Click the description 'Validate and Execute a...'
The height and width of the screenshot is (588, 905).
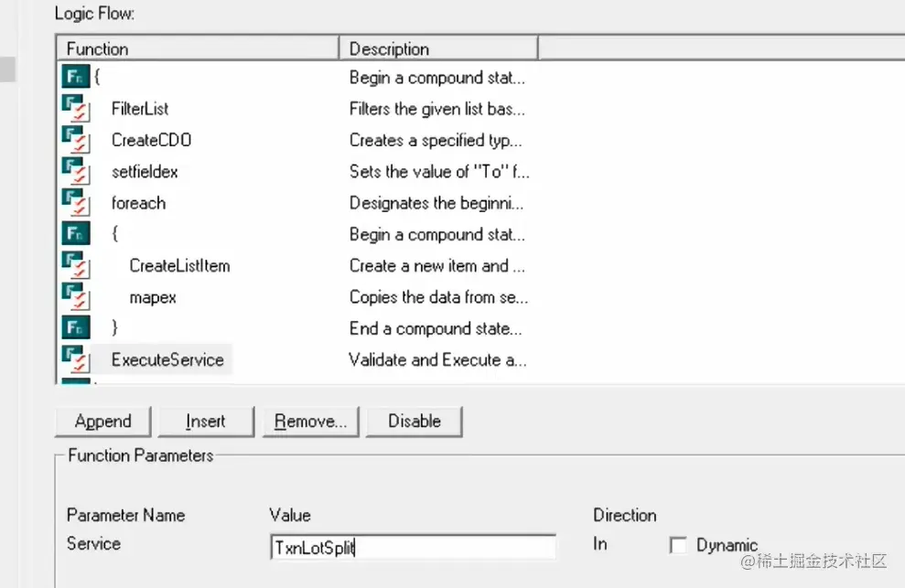click(x=437, y=359)
